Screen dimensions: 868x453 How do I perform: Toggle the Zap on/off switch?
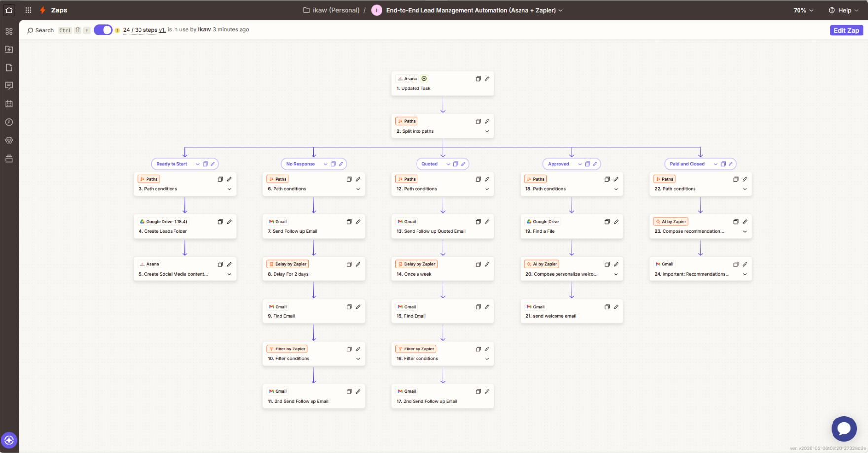tap(103, 30)
